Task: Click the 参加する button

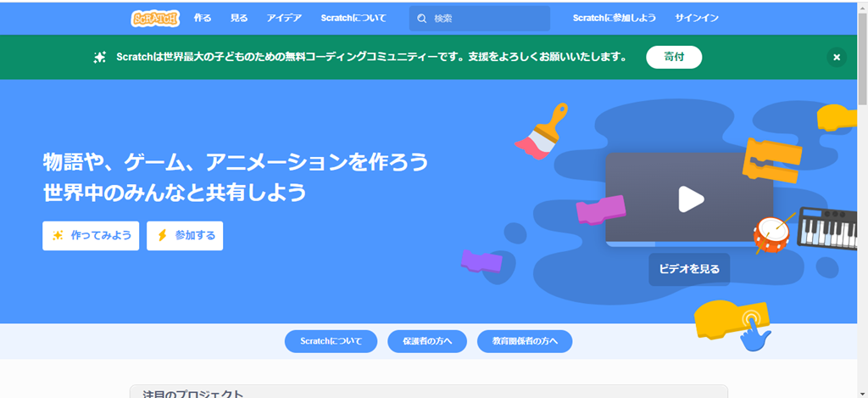Action: 185,236
